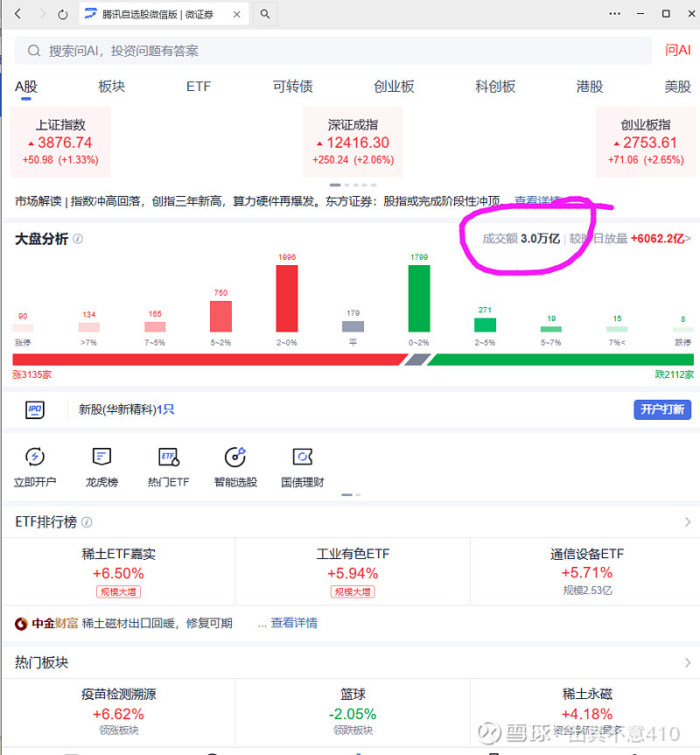700x755 pixels.
Task: Open 查看详情 link after 市场解读
Action: pyautogui.click(x=537, y=201)
